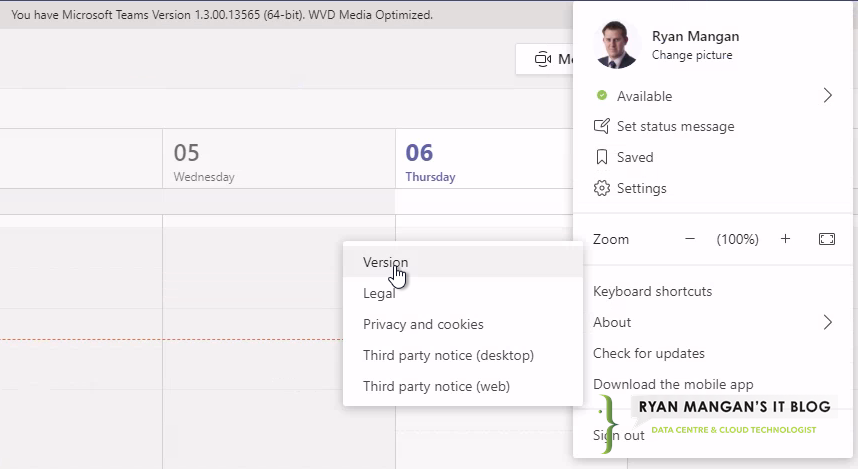Click the Settings gear icon
This screenshot has width=858, height=469.
coord(601,188)
